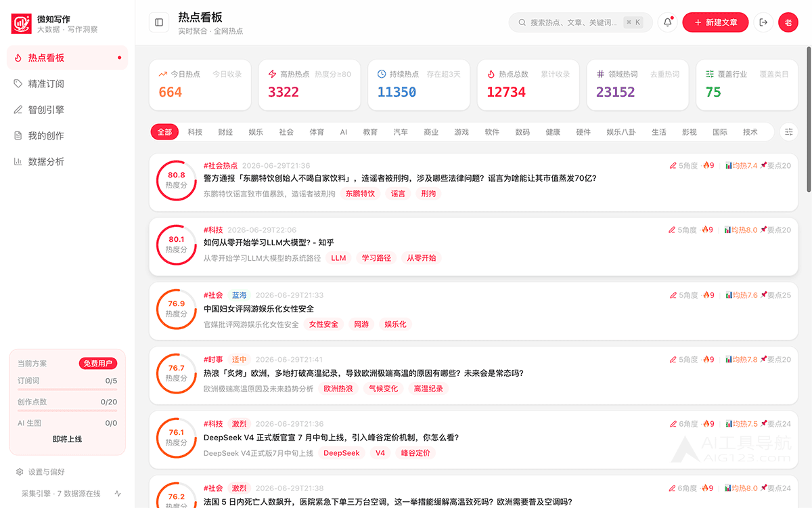Click 5角度 pen icon on 东鹏特饮 card

[x=673, y=165]
